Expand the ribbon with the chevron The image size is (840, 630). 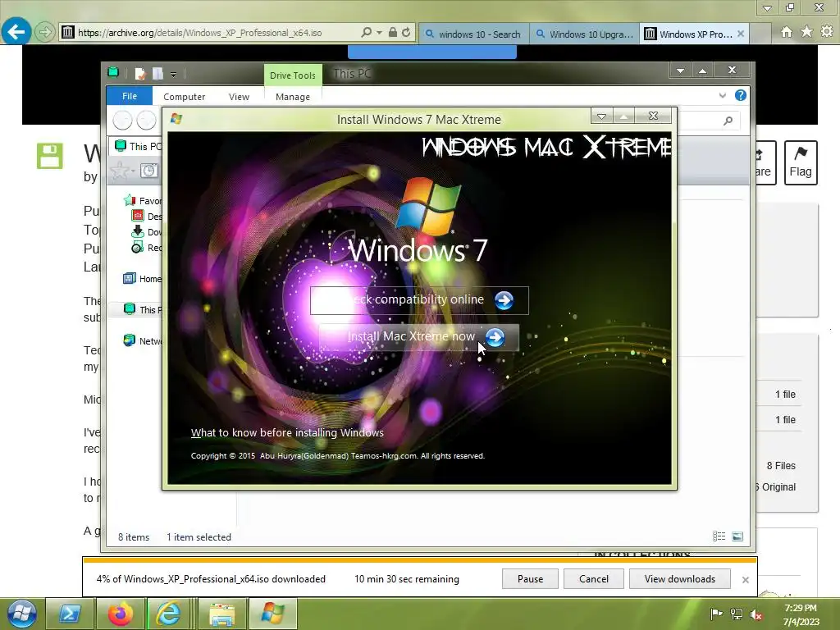723,95
